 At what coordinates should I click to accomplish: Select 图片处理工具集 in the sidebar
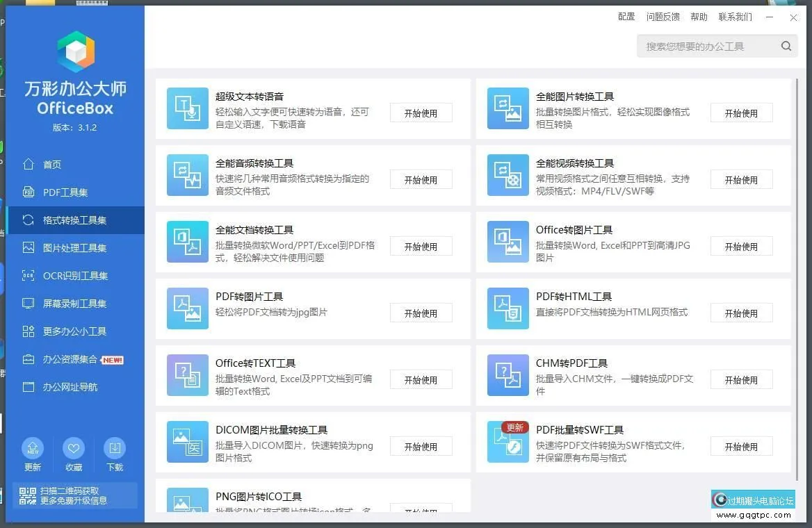(74, 248)
